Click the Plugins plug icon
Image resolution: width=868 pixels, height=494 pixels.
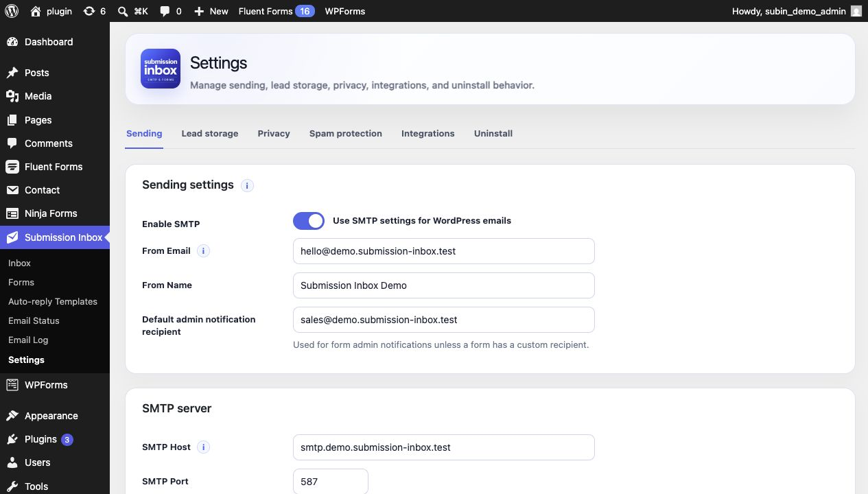pos(12,439)
